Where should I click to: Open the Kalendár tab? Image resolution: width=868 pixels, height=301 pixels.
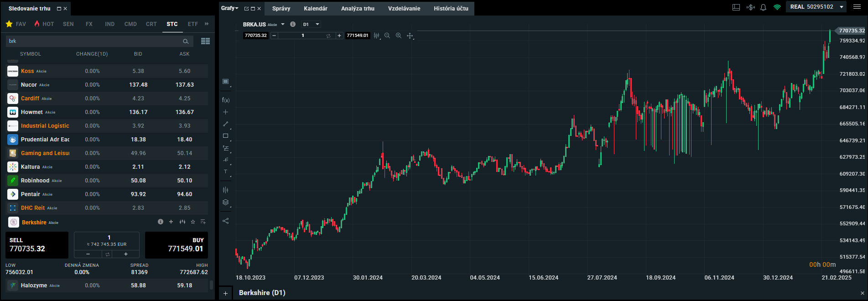point(315,9)
